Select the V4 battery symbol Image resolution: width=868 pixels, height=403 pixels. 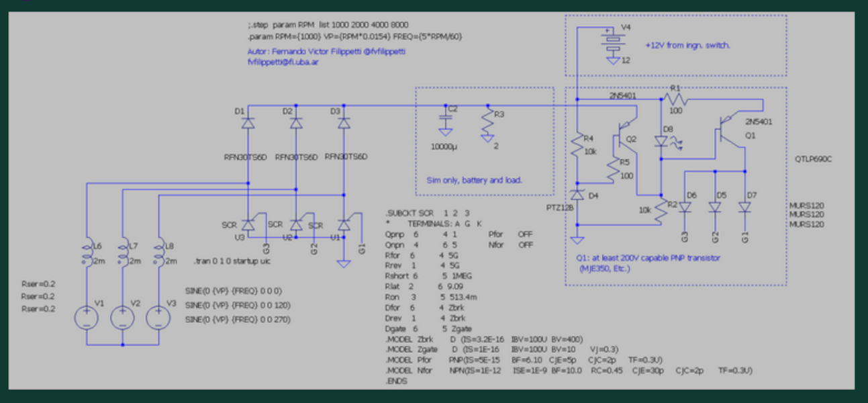click(612, 40)
